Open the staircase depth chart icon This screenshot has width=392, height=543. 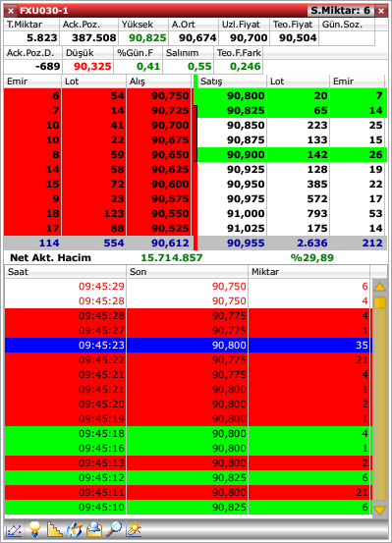pos(55,529)
